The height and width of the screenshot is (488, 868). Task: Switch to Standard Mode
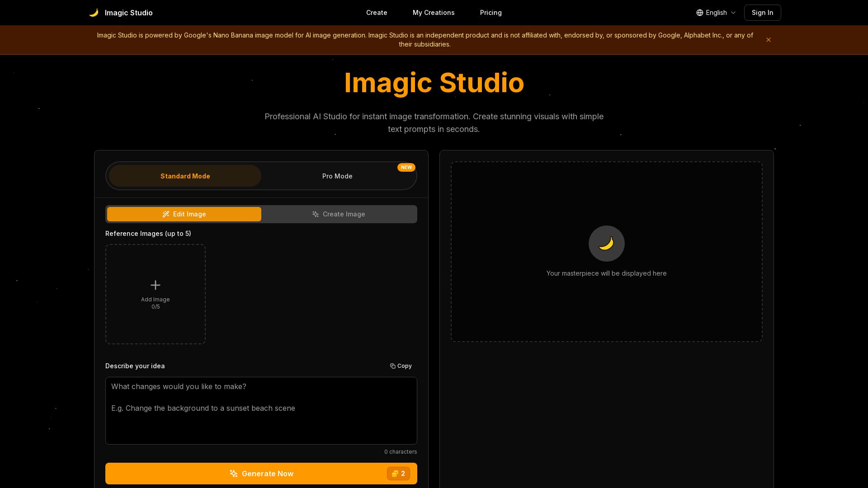185,176
